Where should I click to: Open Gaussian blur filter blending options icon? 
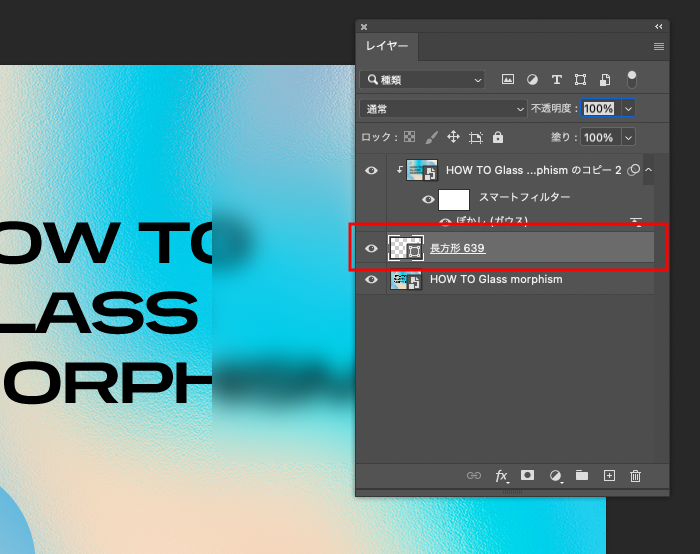pyautogui.click(x=636, y=221)
